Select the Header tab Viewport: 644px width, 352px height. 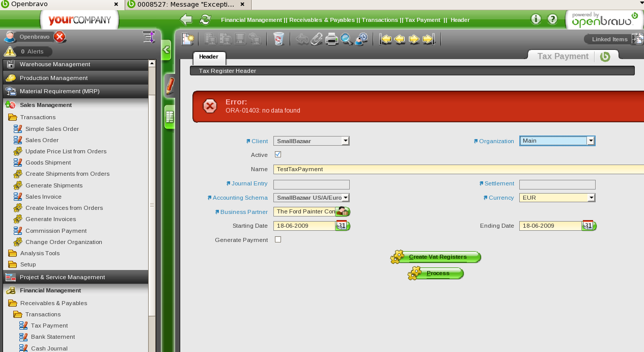coord(209,57)
